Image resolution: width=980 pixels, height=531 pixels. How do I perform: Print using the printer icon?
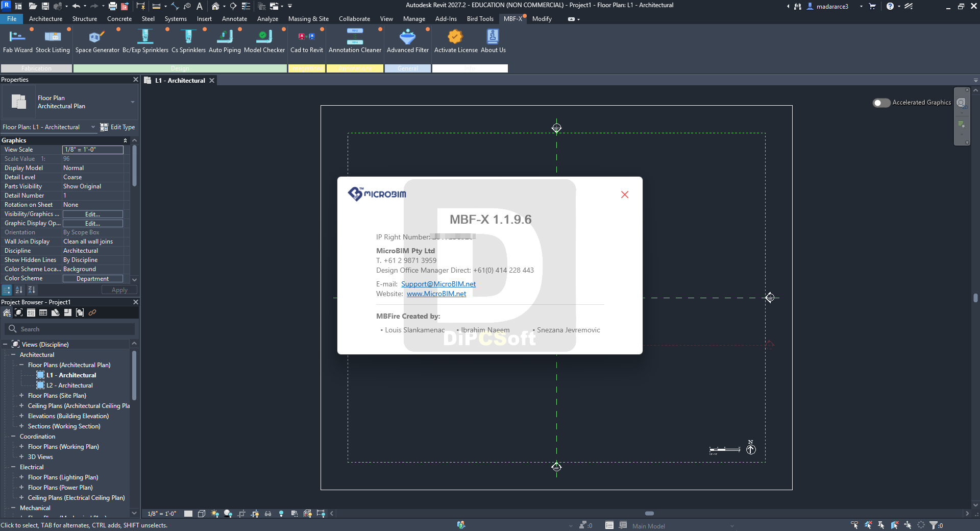tap(112, 6)
